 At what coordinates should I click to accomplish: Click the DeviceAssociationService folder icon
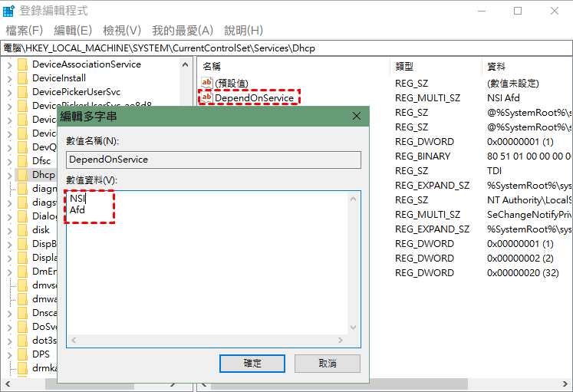click(23, 64)
